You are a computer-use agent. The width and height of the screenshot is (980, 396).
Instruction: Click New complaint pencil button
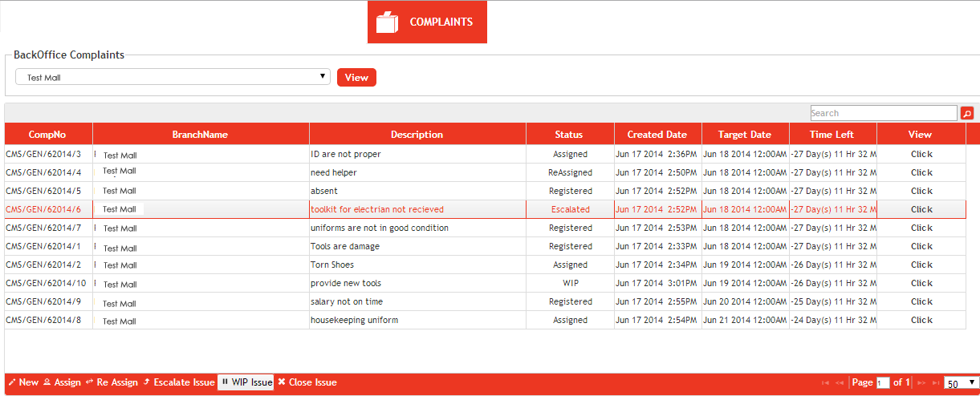click(23, 382)
